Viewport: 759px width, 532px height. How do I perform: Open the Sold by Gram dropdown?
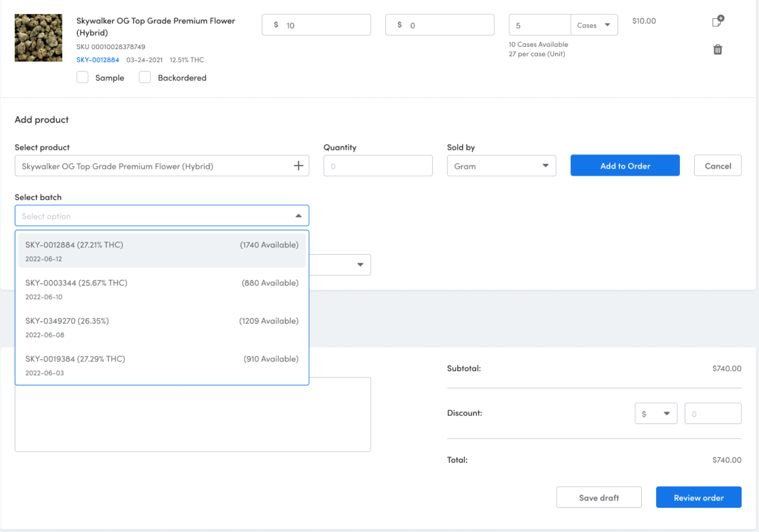point(501,166)
